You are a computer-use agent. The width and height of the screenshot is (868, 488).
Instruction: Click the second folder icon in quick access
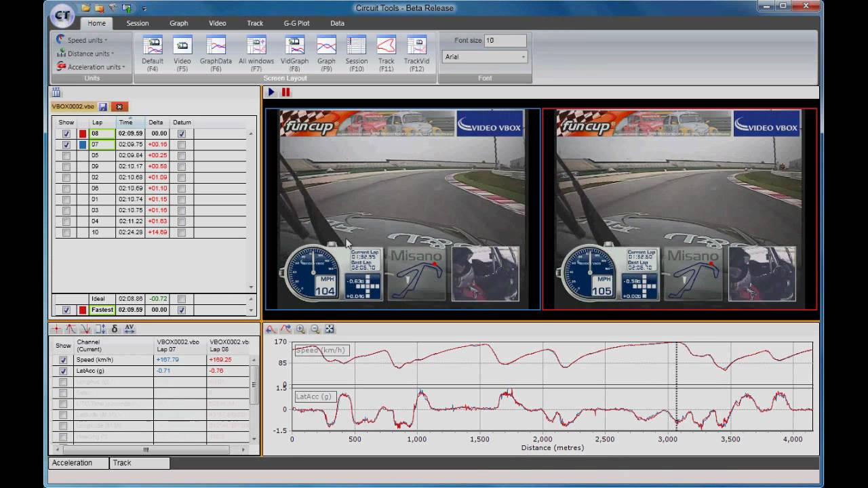pyautogui.click(x=100, y=8)
